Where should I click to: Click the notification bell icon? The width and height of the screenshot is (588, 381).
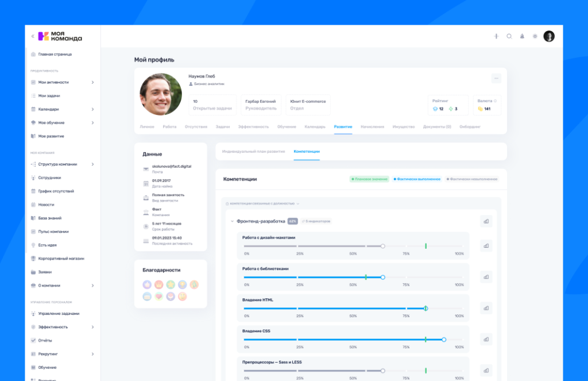click(x=522, y=36)
